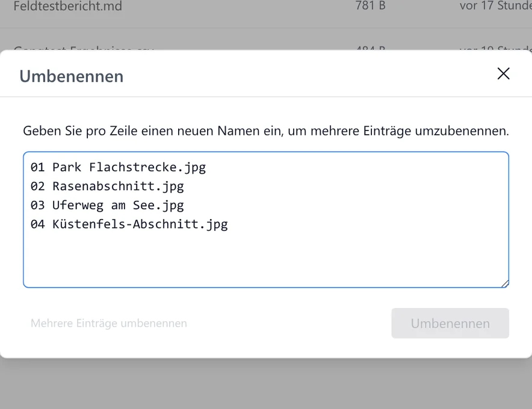The width and height of the screenshot is (532, 409).
Task: Select Feldtestbericht.md in the background file list
Action: point(67,6)
